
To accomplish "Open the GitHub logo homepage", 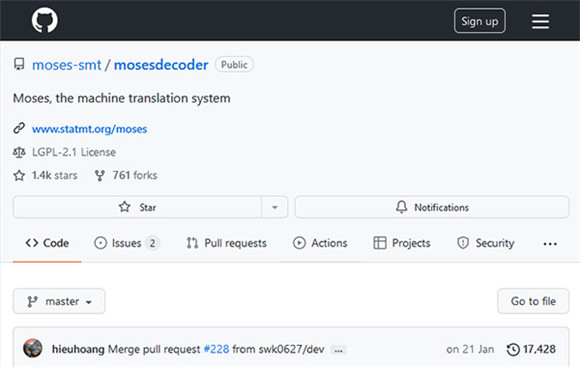I will pos(44,20).
